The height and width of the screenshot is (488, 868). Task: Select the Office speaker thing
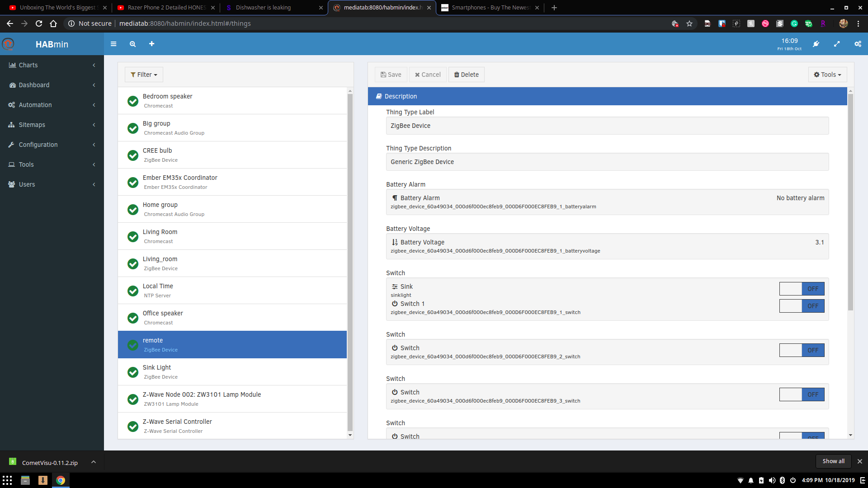point(232,317)
